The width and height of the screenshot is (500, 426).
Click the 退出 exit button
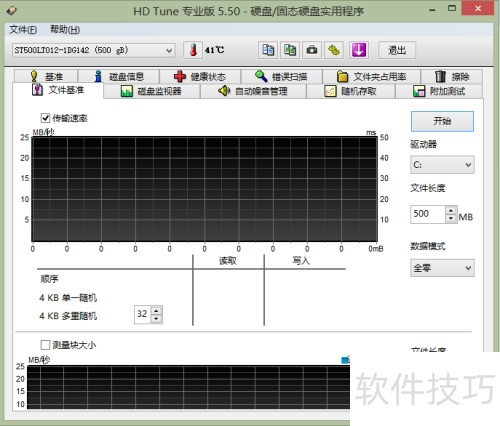(x=397, y=50)
